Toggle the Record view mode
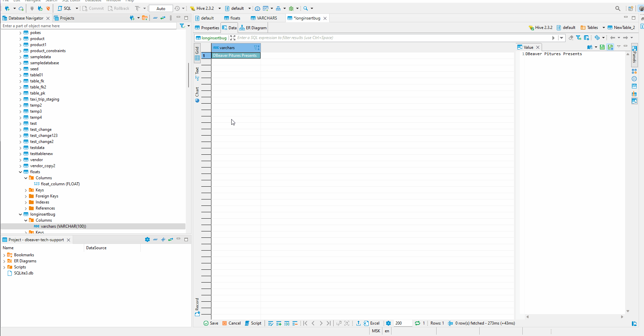The image size is (644, 336). (x=197, y=307)
